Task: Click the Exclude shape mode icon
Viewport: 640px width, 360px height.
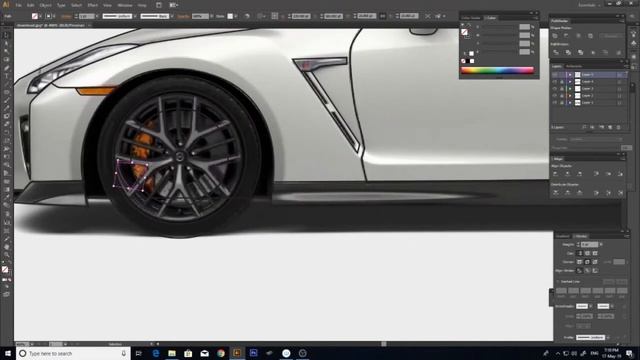Action: pos(590,36)
